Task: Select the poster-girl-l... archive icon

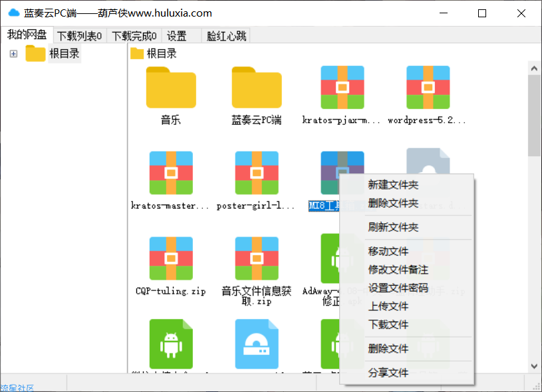Action: point(257,173)
